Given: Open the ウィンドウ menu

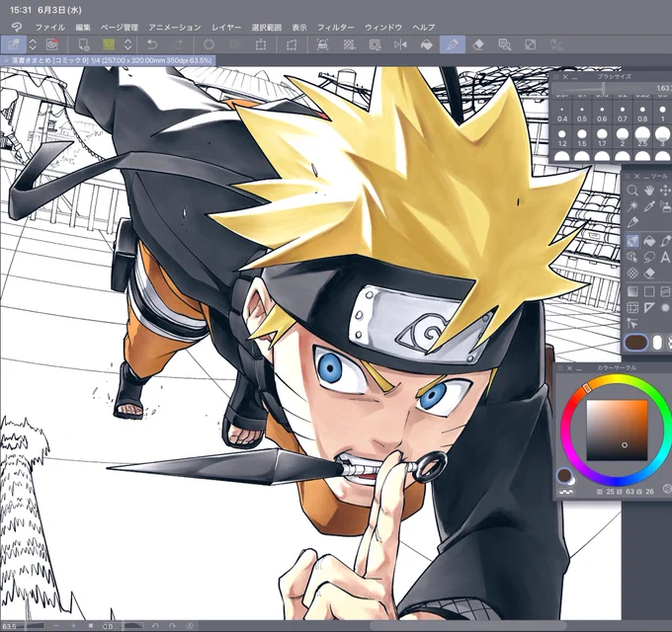Looking at the screenshot, I should point(383,28).
